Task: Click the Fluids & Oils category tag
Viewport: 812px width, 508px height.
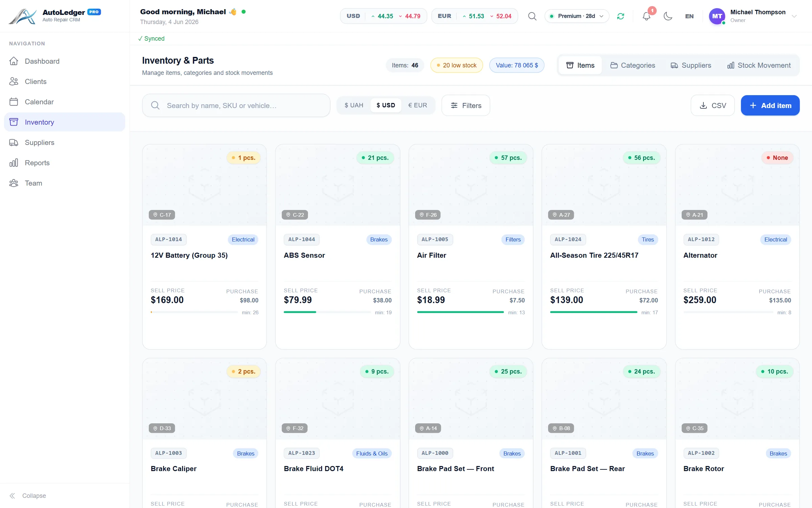Action: click(371, 453)
